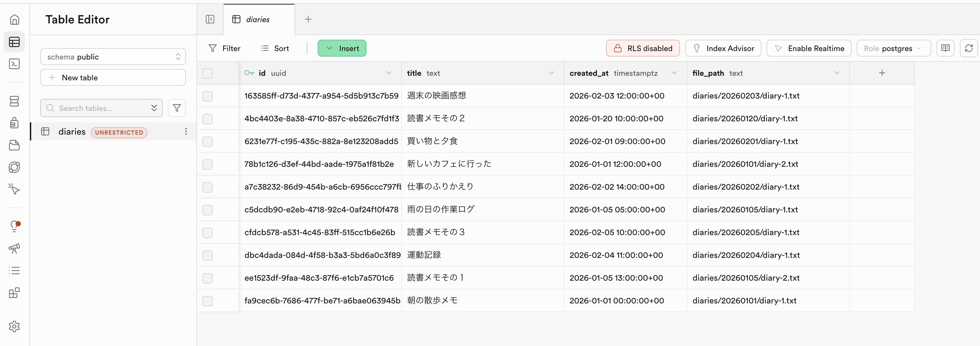The height and width of the screenshot is (346, 980).
Task: Click the New table button
Action: pos(113,78)
